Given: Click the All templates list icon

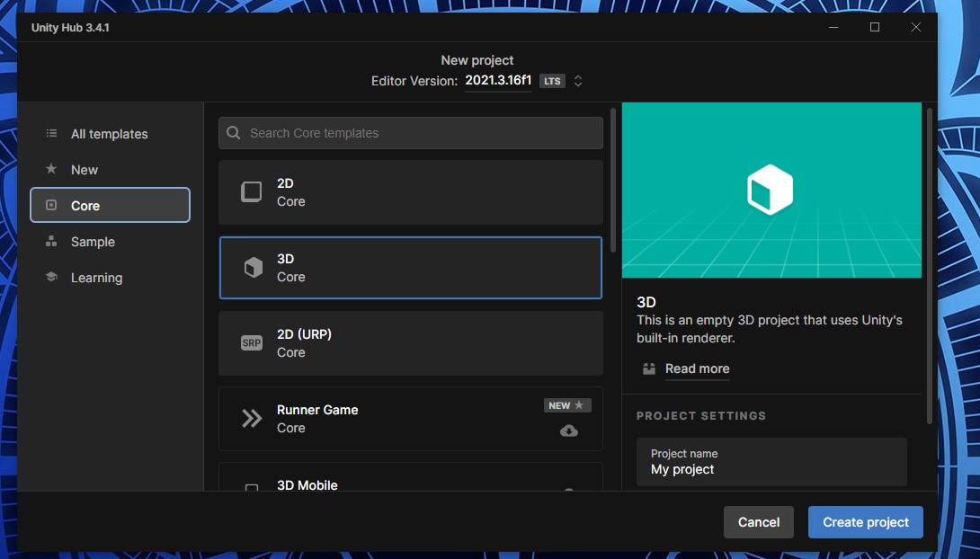Looking at the screenshot, I should [51, 134].
